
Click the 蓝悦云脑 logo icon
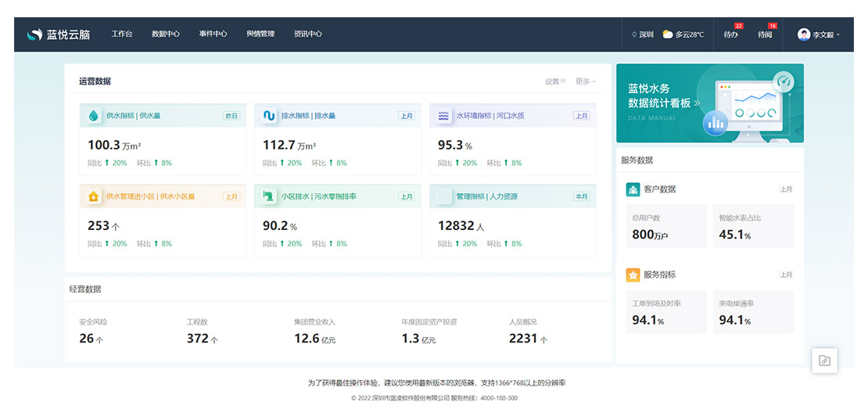pos(34,34)
